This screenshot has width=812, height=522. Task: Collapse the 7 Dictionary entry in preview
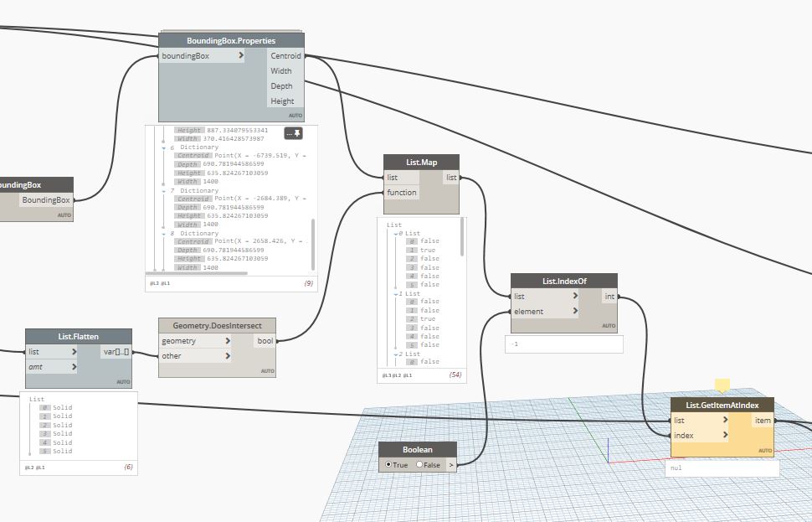coord(164,191)
